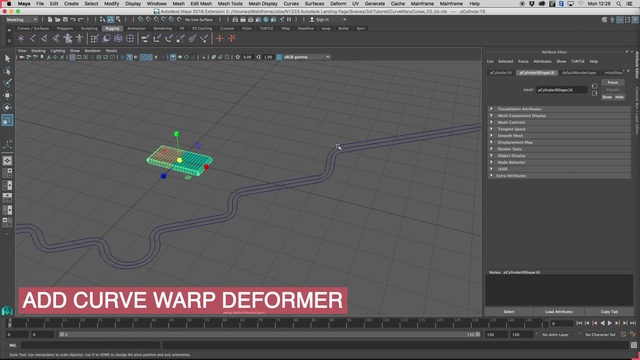The width and height of the screenshot is (640, 360).
Task: Pick the Rotate tool in toolbox
Action: [x=7, y=108]
